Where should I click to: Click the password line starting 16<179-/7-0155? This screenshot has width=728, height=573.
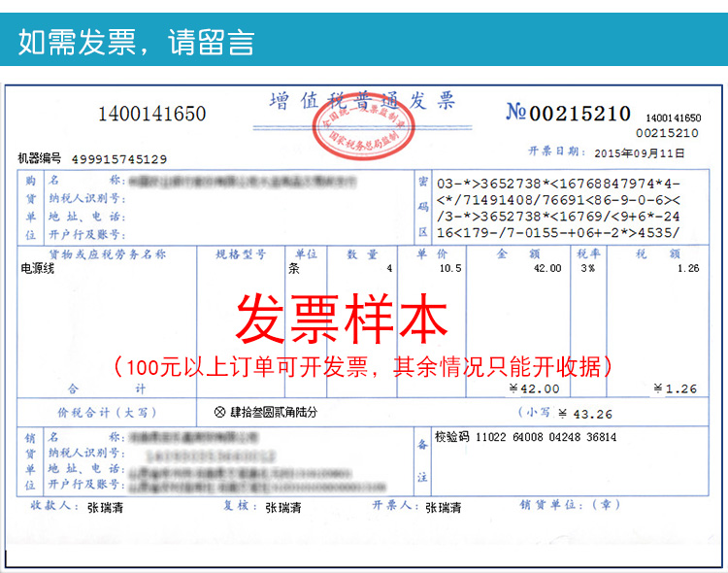(558, 233)
